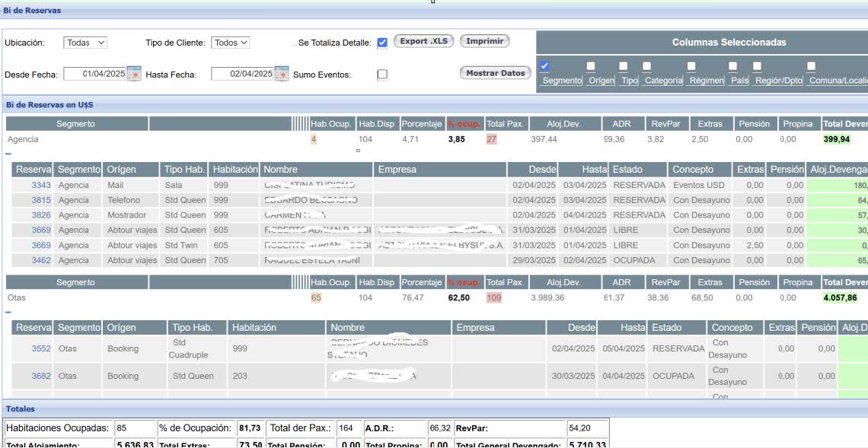Viewport: 868px width, 448px height.
Task: Toggle the Se Totaliza Detalle checkbox
Action: tap(382, 43)
